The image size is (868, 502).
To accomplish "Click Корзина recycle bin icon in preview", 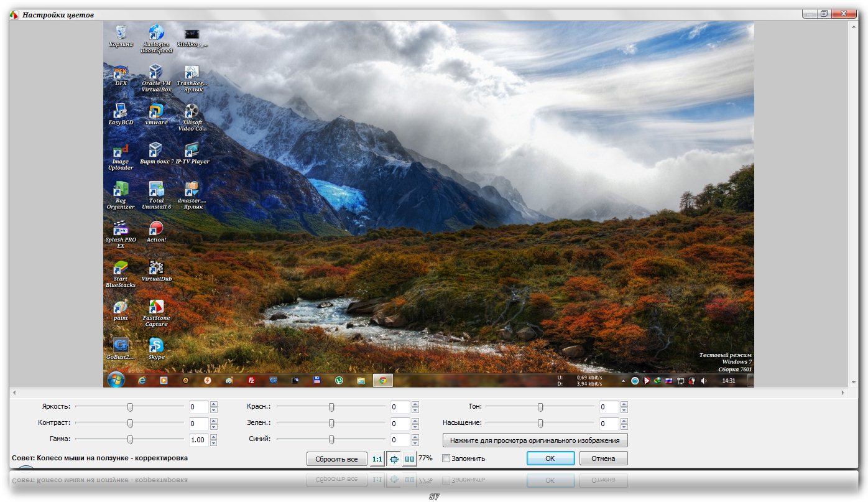I will [121, 32].
